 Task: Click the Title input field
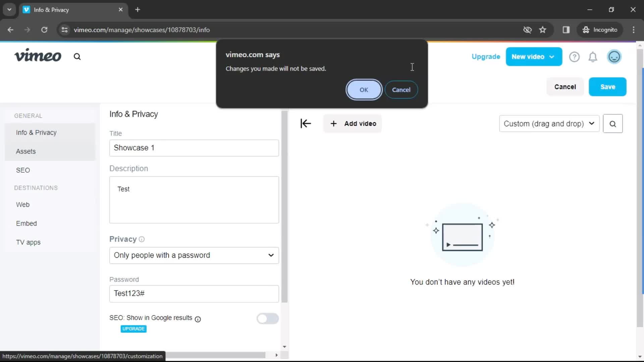194,148
